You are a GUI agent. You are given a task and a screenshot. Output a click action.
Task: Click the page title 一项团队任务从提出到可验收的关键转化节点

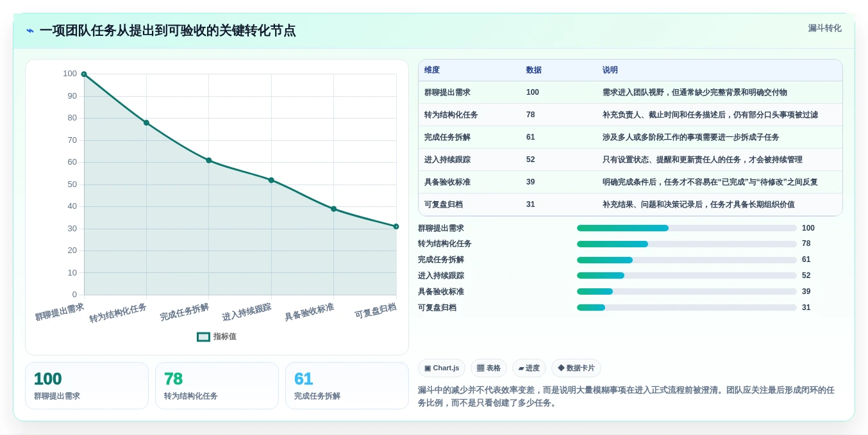pos(167,31)
